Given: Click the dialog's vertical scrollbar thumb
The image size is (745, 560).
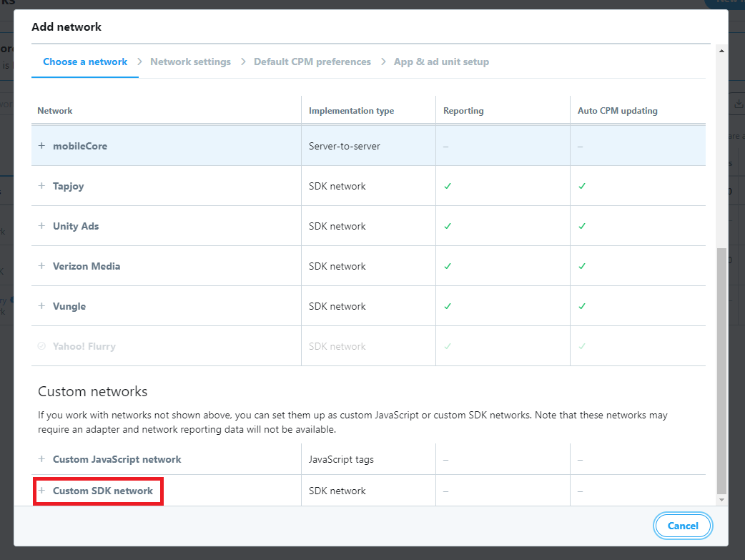Looking at the screenshot, I should 721,370.
